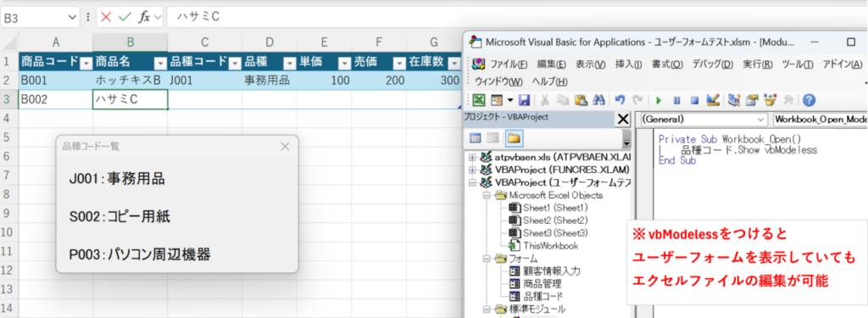
Task: Open the 編集(E) menu
Action: pyautogui.click(x=551, y=64)
